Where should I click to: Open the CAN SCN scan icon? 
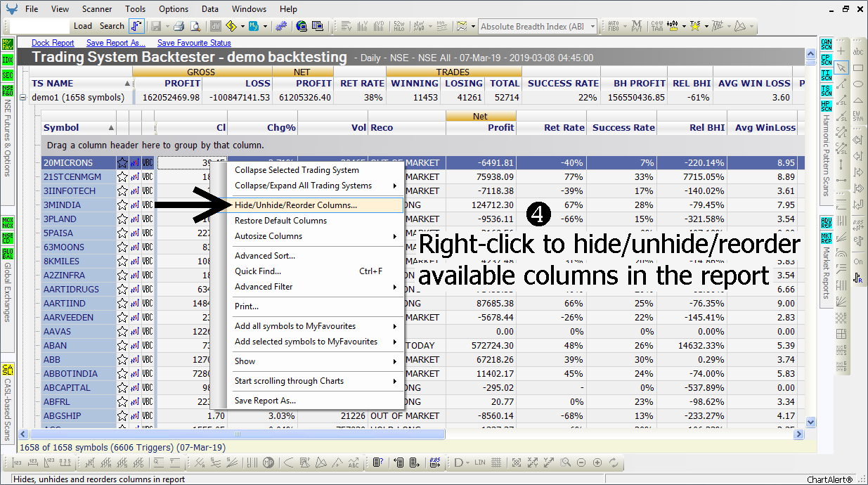point(826,44)
